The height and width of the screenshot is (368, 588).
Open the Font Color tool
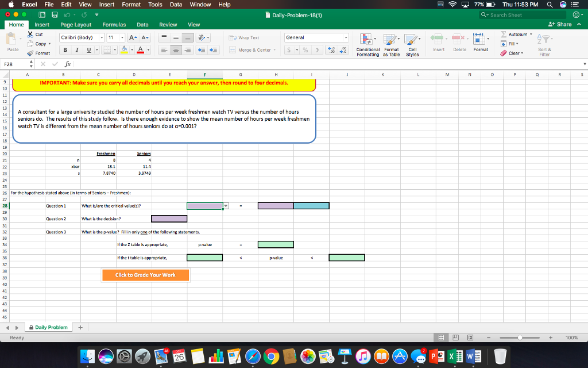click(x=140, y=49)
